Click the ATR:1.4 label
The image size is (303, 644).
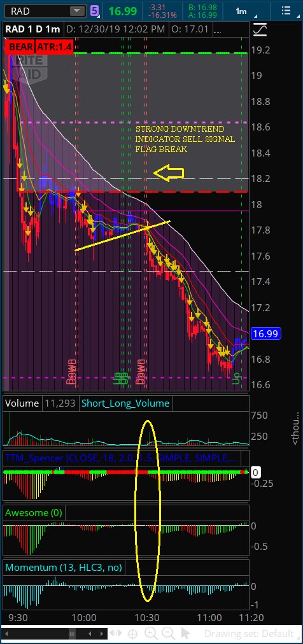(54, 47)
